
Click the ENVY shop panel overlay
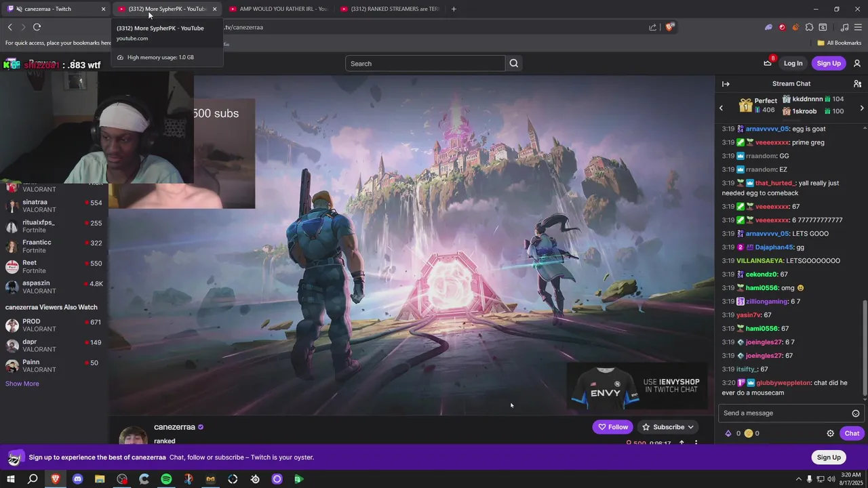pyautogui.click(x=637, y=387)
